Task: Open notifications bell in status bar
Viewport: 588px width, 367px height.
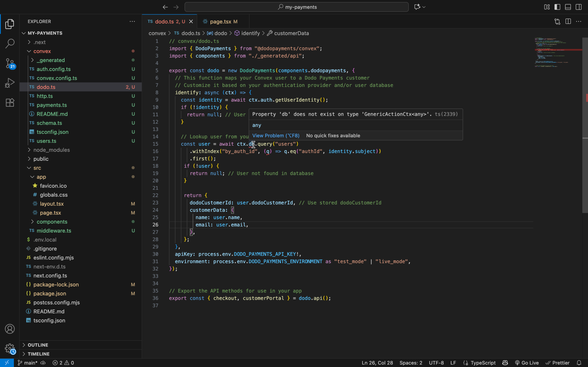Action: (579, 363)
